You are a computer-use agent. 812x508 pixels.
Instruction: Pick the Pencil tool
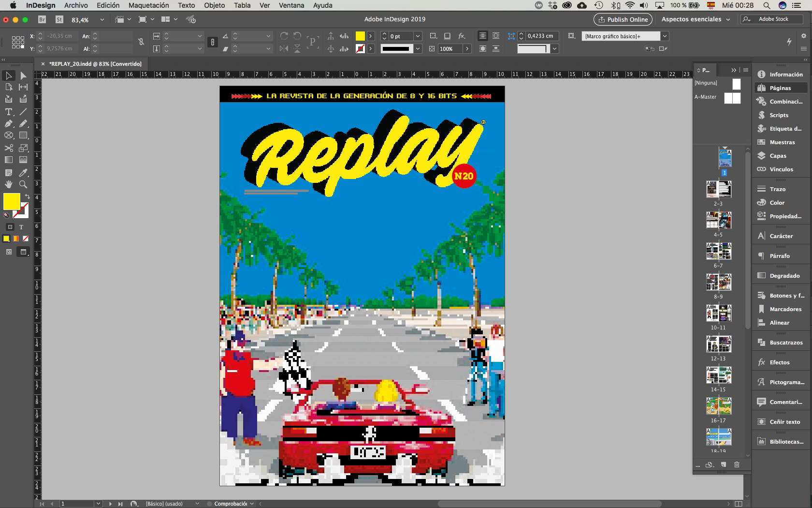(23, 123)
